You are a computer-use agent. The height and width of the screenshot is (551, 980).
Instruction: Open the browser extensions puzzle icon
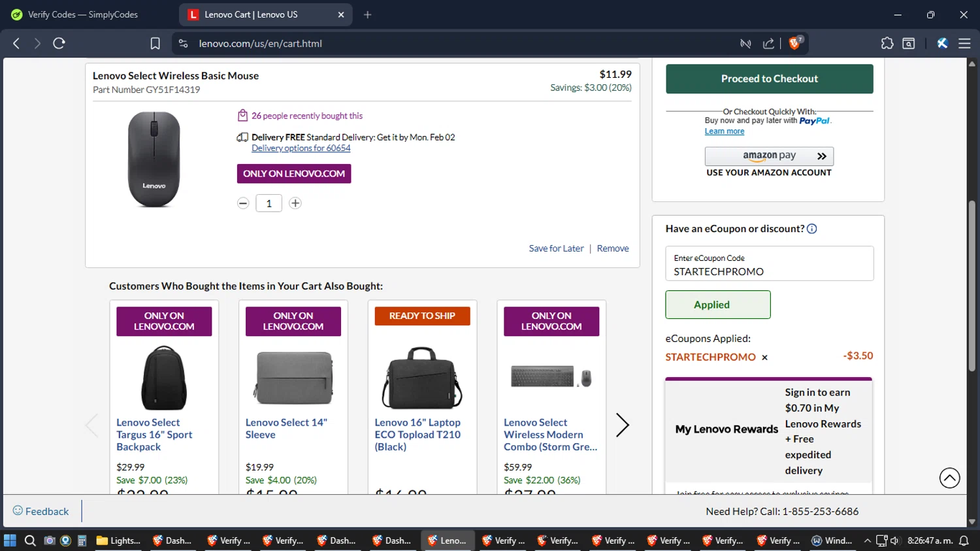[x=887, y=43]
